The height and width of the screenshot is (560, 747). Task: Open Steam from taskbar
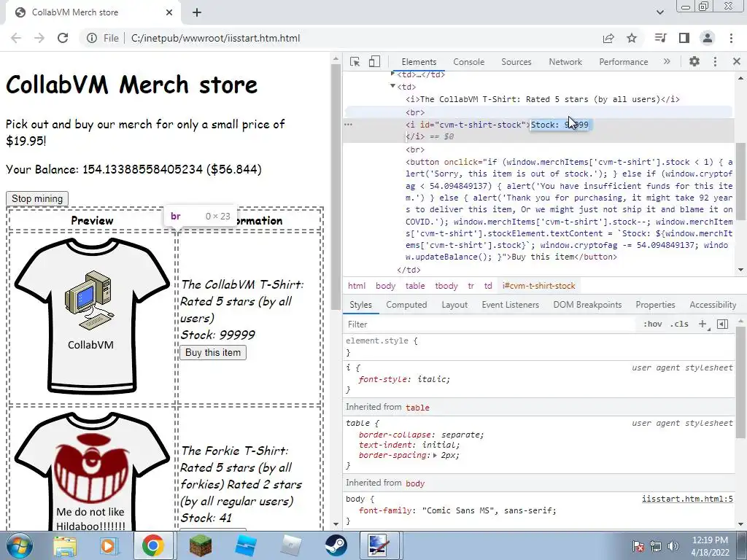(336, 545)
